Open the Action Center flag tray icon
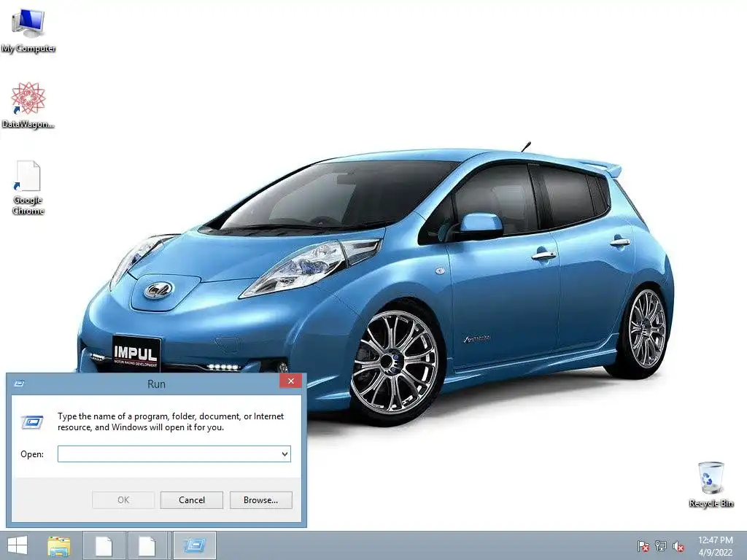747x560 pixels. pos(643,546)
